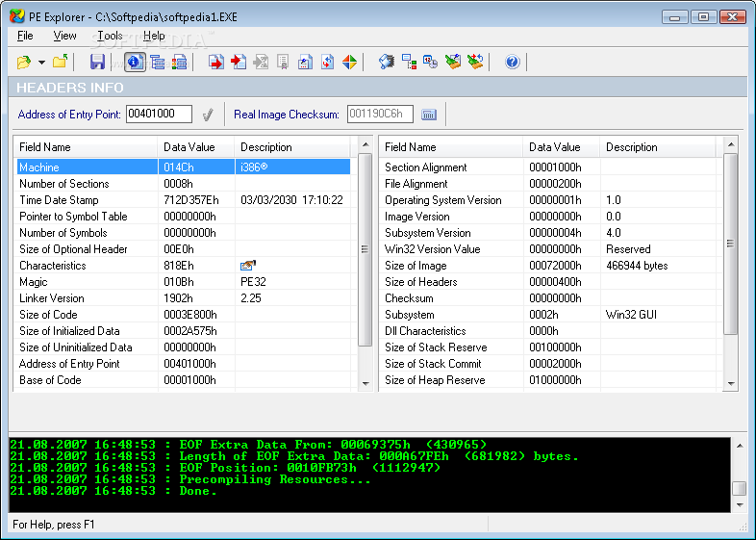
Task: Open the Time Date Stamp adjuster icon
Action: click(431, 62)
